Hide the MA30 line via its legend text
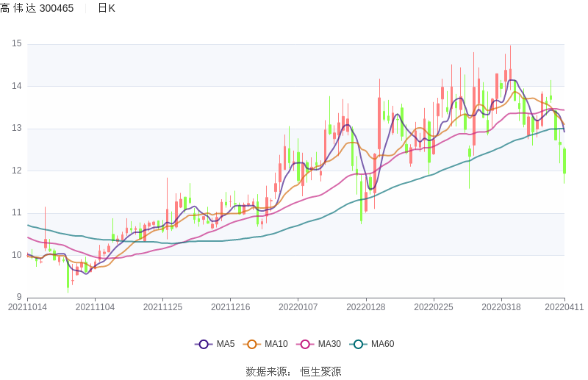Screen dimensions: 588x380 (x=329, y=344)
